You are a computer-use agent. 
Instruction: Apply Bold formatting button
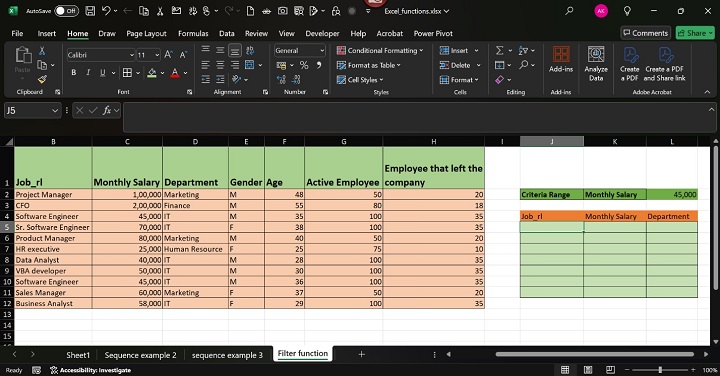(73, 73)
